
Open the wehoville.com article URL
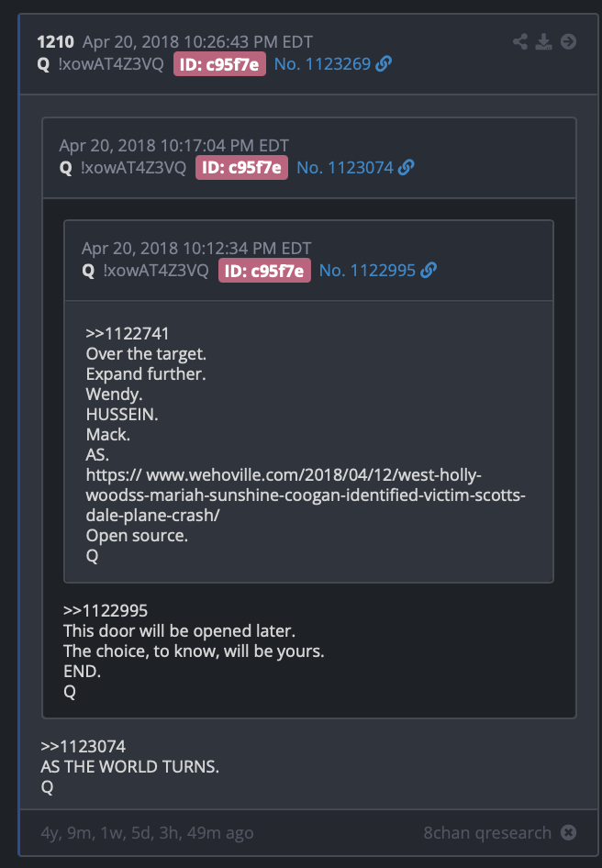click(x=306, y=495)
